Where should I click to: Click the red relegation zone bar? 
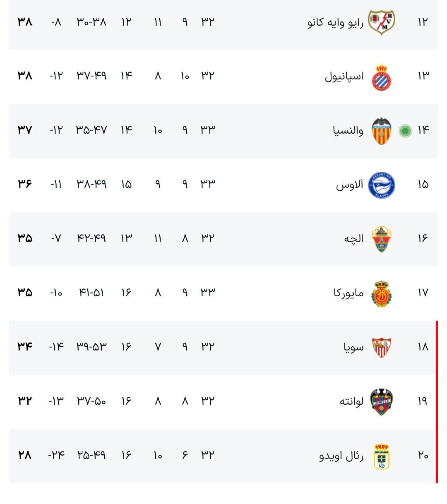tap(437, 401)
